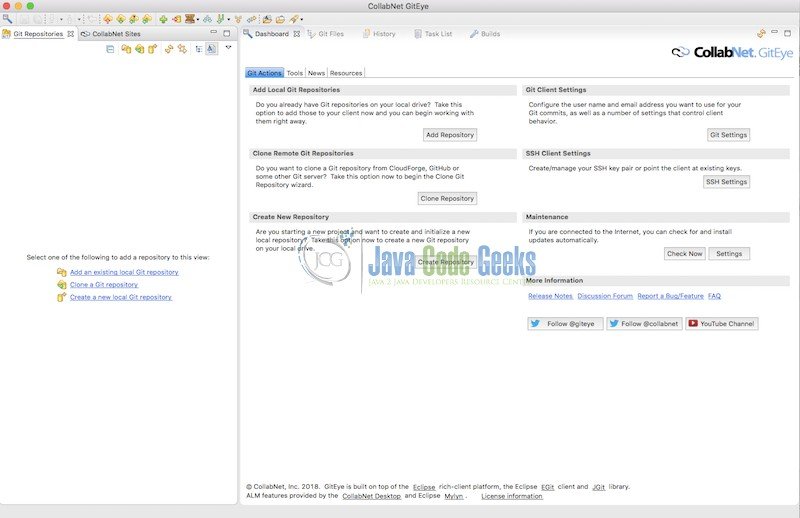
Task: Open dropdown arrow next to pencil marker icon
Action: [x=301, y=19]
